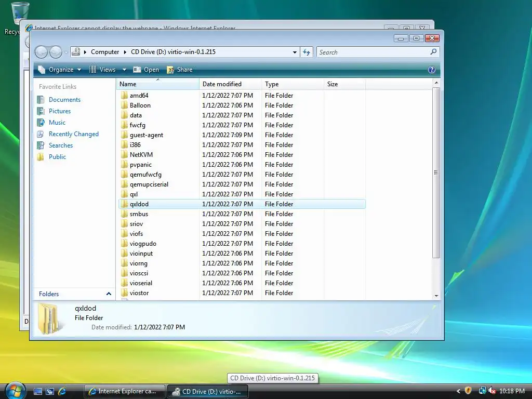Expand the Views dropdown arrow

click(x=124, y=70)
